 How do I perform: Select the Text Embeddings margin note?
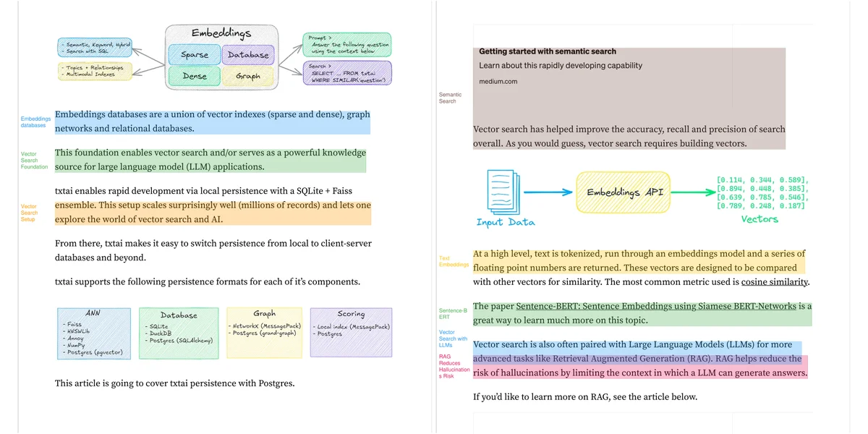(x=454, y=261)
